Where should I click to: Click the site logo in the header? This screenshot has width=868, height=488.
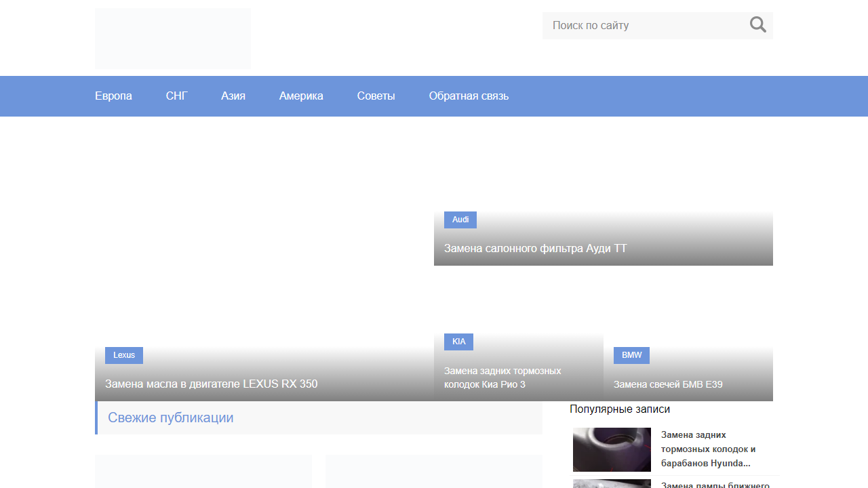tap(173, 38)
